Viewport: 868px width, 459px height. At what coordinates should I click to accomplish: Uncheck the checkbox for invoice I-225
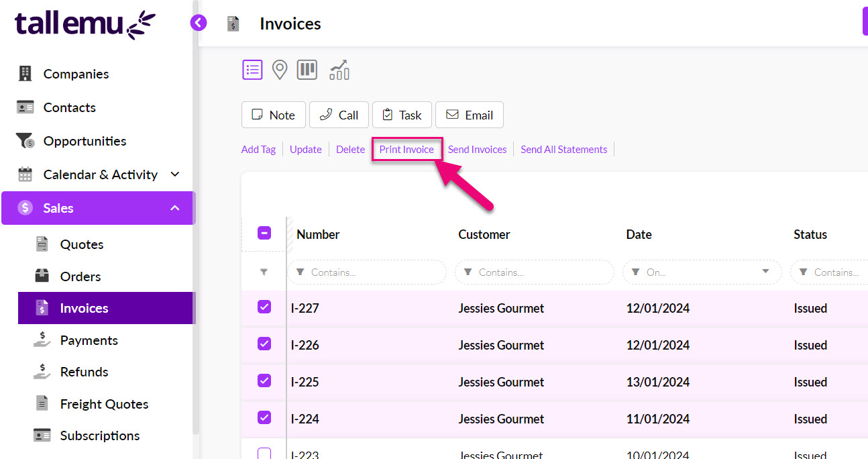click(264, 380)
